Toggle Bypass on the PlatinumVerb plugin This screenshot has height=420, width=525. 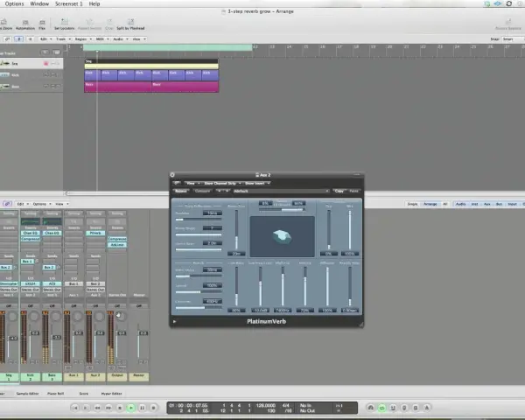[181, 191]
